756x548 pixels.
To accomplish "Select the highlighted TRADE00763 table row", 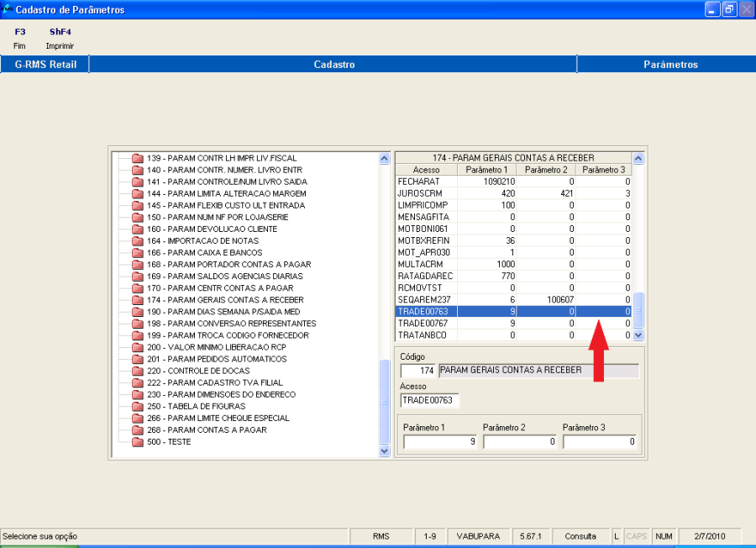I will (513, 312).
